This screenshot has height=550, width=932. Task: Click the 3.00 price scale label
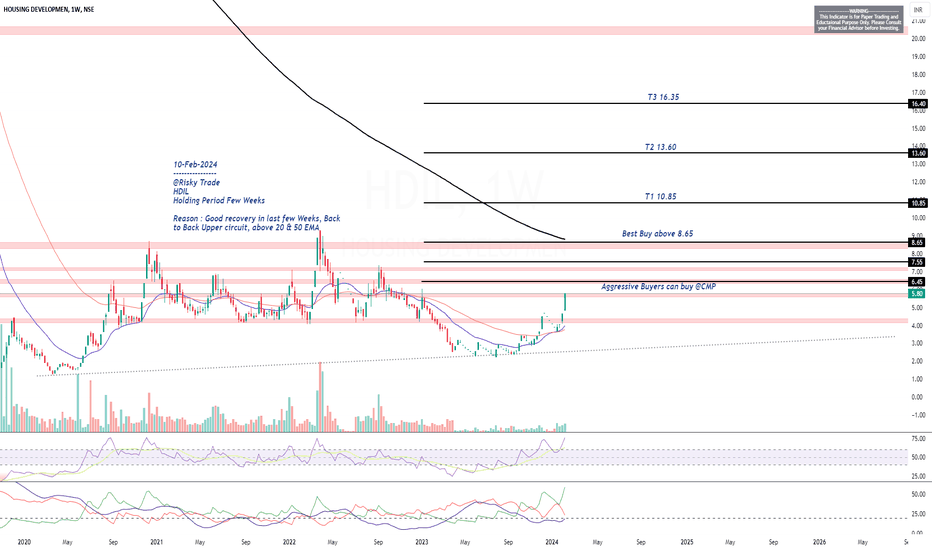point(918,344)
